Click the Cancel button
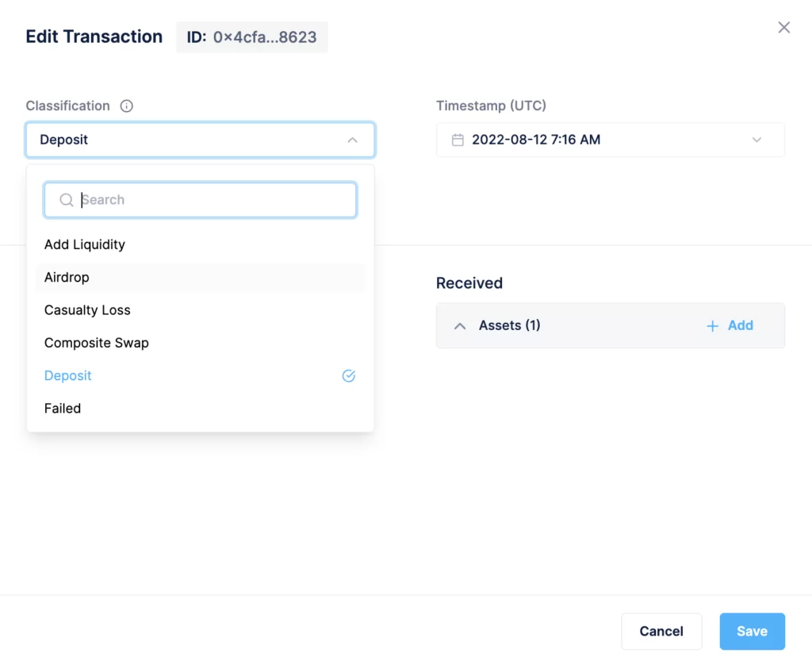Viewport: 812px width, 661px height. (x=661, y=631)
